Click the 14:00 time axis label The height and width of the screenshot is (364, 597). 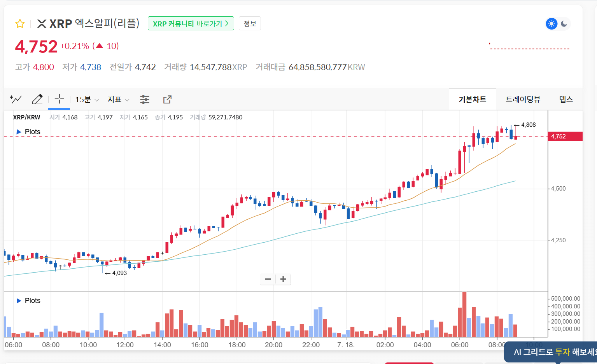162,345
